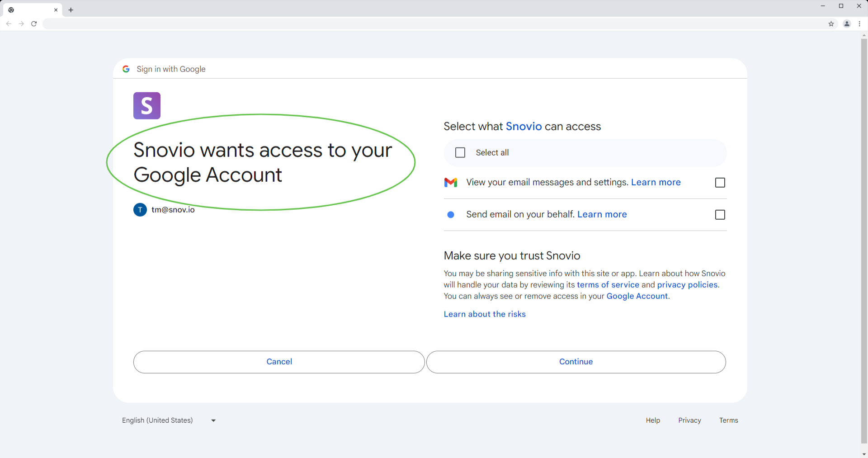Open Learn more link for sending email
The width and height of the screenshot is (868, 458).
(x=602, y=214)
